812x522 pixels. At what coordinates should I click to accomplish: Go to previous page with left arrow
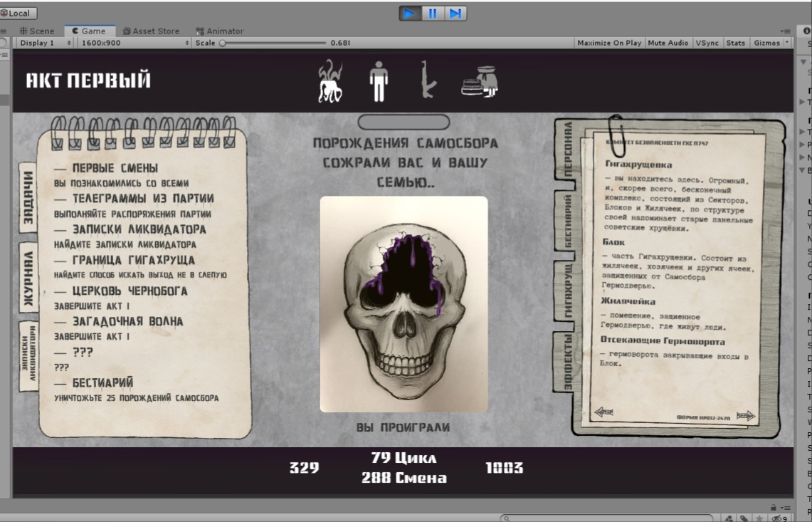coord(603,412)
